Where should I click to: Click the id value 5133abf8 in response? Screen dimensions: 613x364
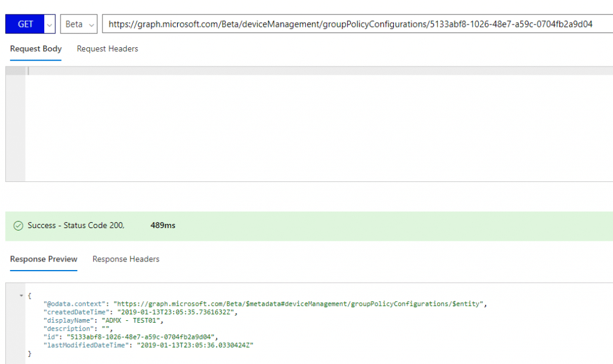click(x=141, y=336)
